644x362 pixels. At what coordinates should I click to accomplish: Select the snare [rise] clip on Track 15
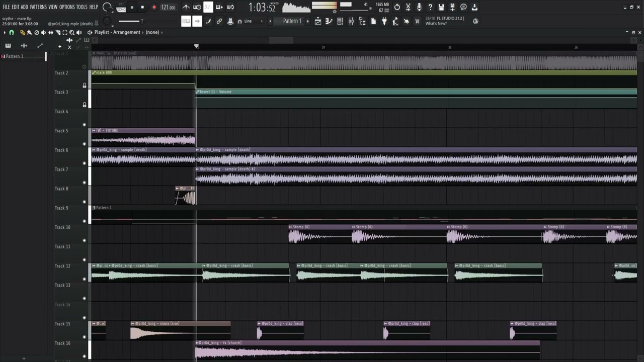coord(180,330)
